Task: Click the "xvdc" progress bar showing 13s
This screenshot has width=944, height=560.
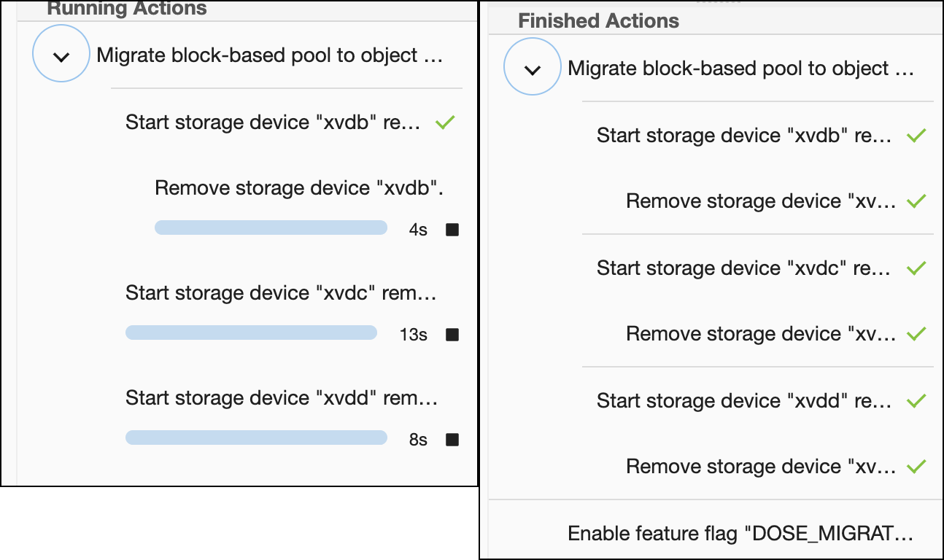Action: (x=251, y=333)
